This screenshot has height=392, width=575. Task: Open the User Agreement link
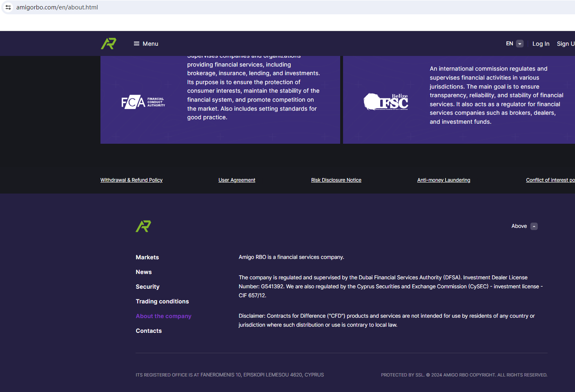pos(237,180)
